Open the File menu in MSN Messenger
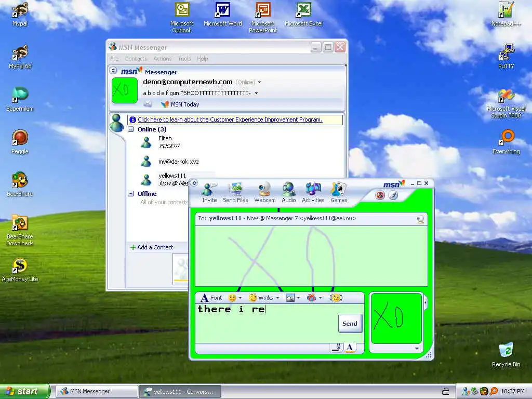This screenshot has width=532, height=399. (114, 59)
